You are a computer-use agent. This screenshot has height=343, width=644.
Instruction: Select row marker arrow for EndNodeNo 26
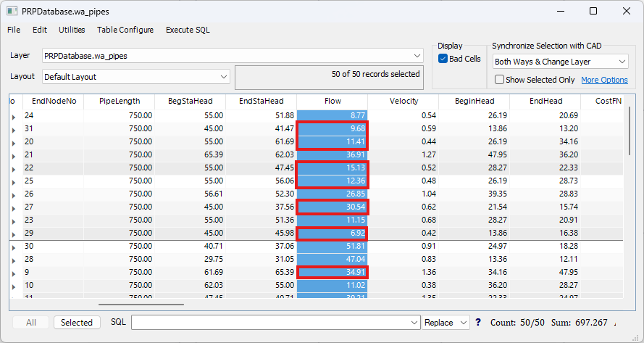14,196
